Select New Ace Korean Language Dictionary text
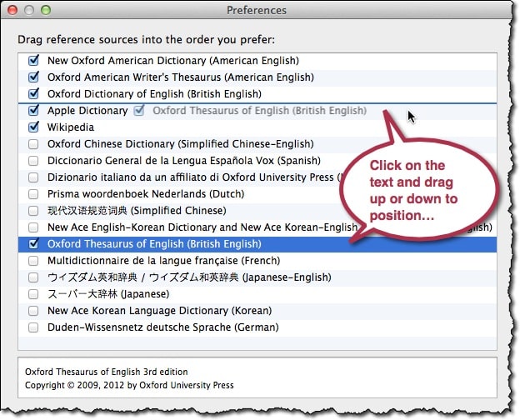Image resolution: width=520 pixels, height=420 pixels. (x=159, y=311)
